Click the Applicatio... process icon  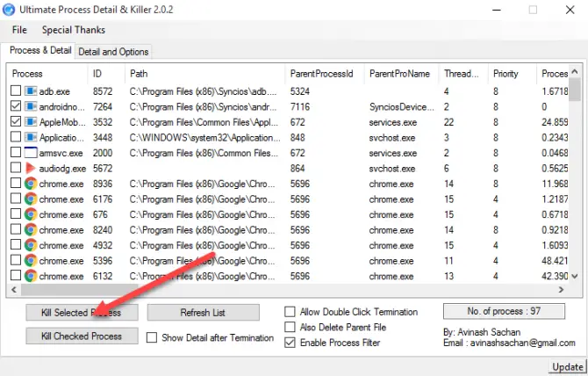point(31,137)
